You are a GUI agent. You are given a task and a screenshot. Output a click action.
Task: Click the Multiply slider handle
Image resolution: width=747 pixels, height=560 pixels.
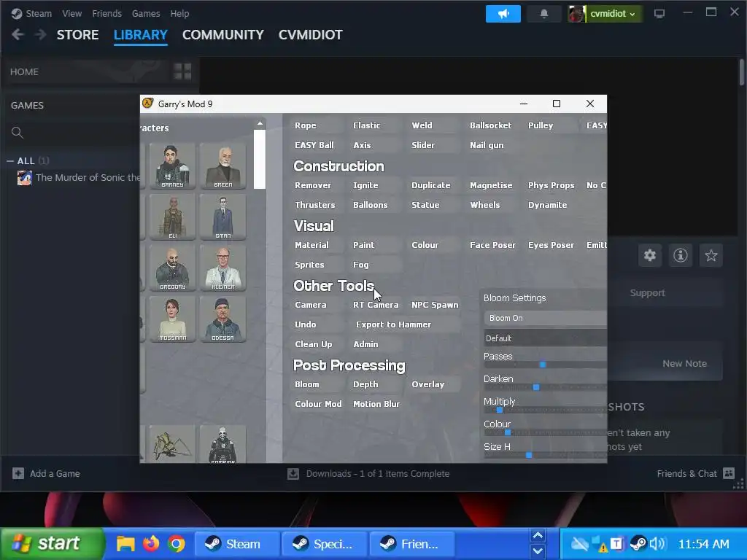point(500,410)
